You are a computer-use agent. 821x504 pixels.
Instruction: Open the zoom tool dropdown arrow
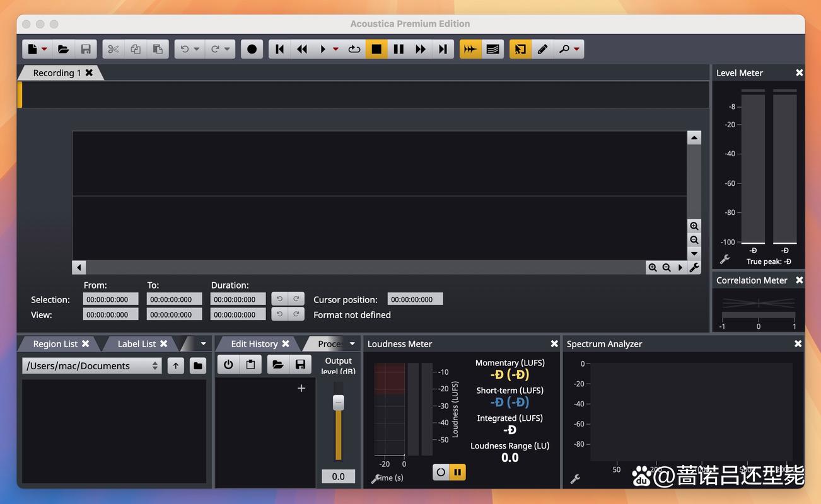(x=577, y=49)
